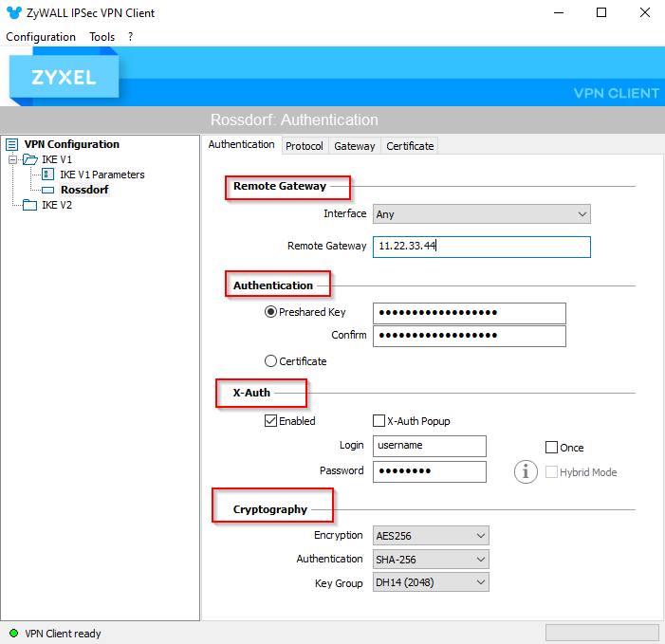The image size is (665, 644).
Task: Uncheck the X-Auth Enabled checkbox
Action: 271,421
